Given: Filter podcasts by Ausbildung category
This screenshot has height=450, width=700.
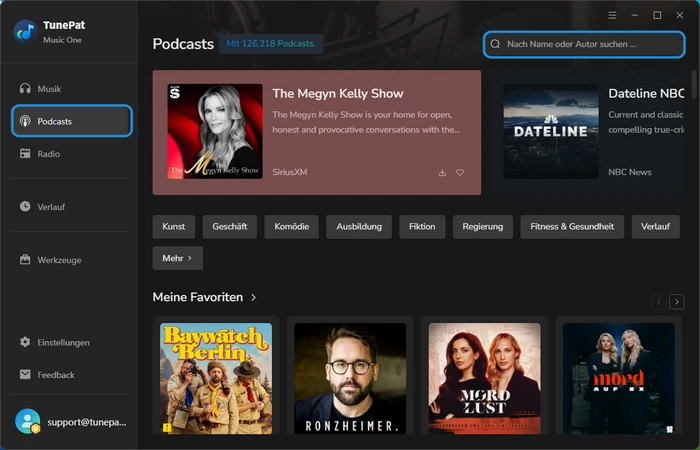Looking at the screenshot, I should click(359, 226).
